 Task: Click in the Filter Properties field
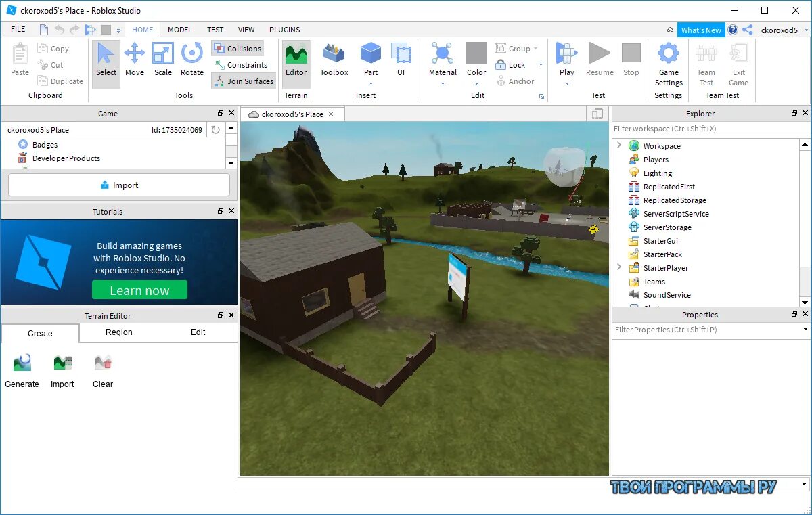coord(706,330)
